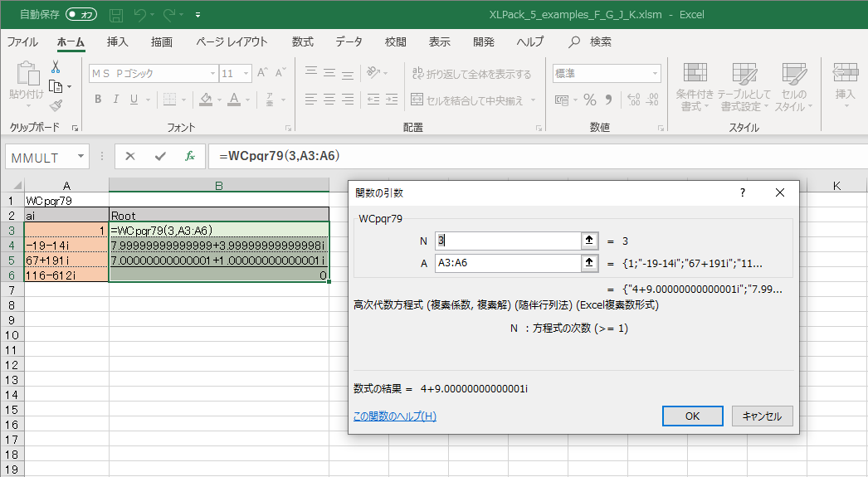Open the 校閲 ribbon tab
This screenshot has width=868, height=477.
(395, 42)
